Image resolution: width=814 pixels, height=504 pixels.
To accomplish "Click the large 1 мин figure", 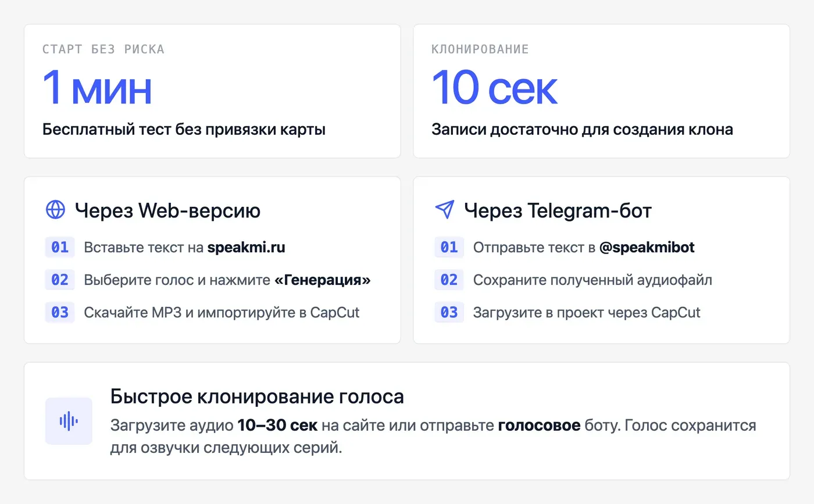I will (97, 88).
